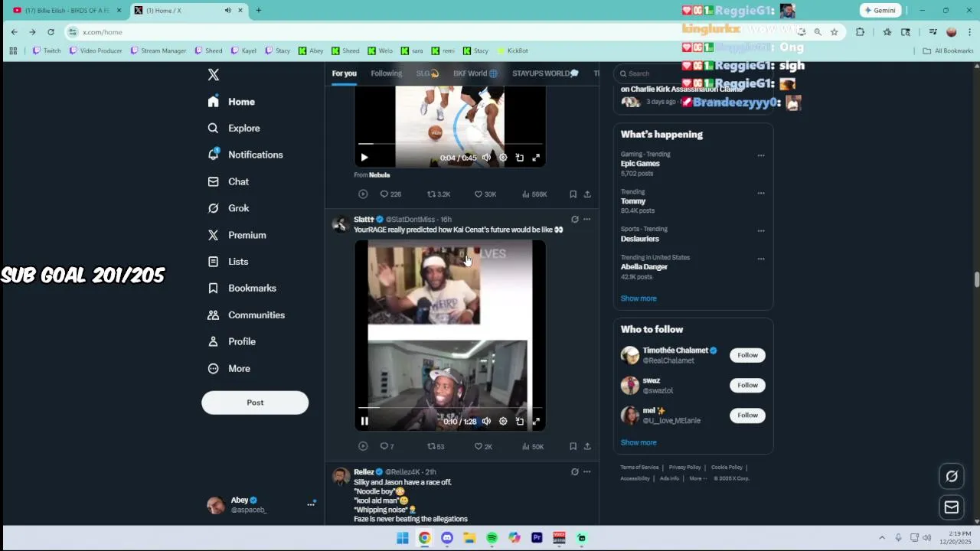Screen dimensions: 980x551
Task: Switch to the For you tab
Action: [345, 73]
